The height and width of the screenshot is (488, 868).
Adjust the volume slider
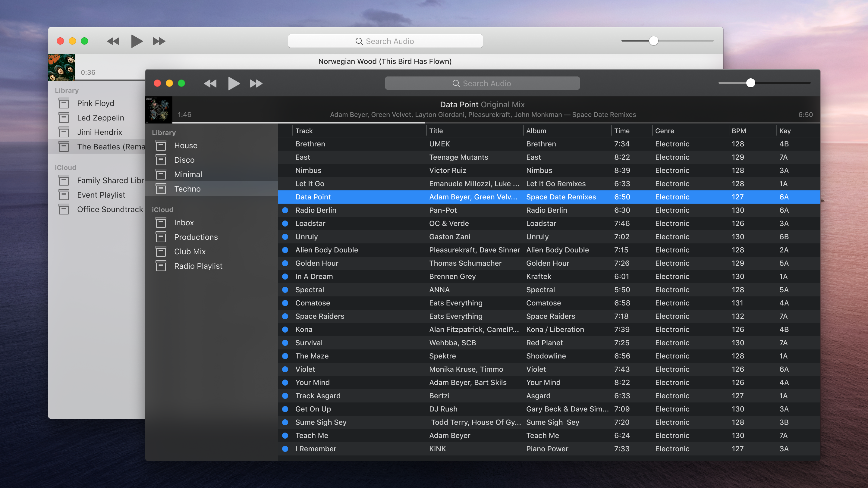751,83
